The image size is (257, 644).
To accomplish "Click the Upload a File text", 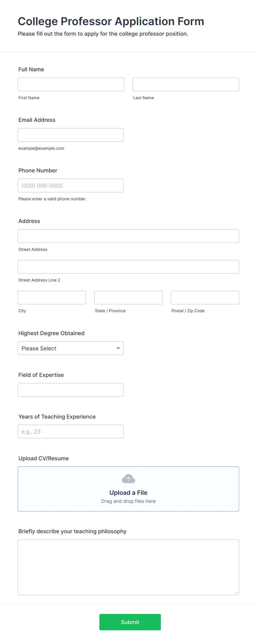I will (128, 493).
